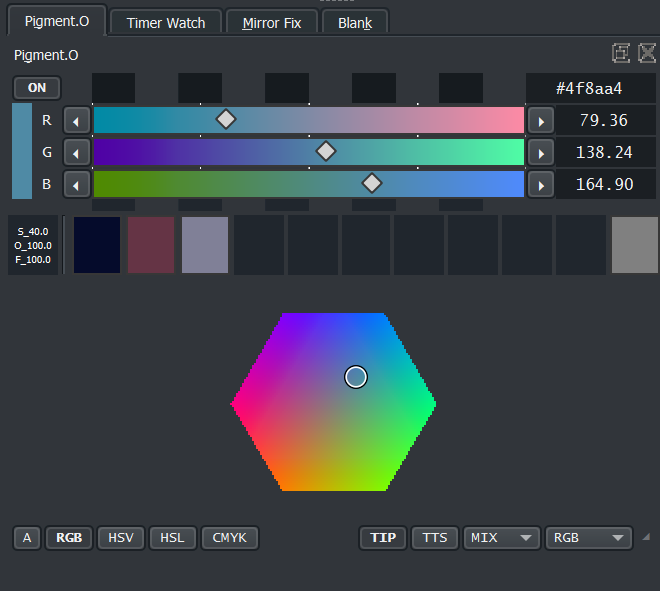Viewport: 660px width, 591px height.
Task: Increase the G channel with right arrow
Action: click(x=540, y=152)
